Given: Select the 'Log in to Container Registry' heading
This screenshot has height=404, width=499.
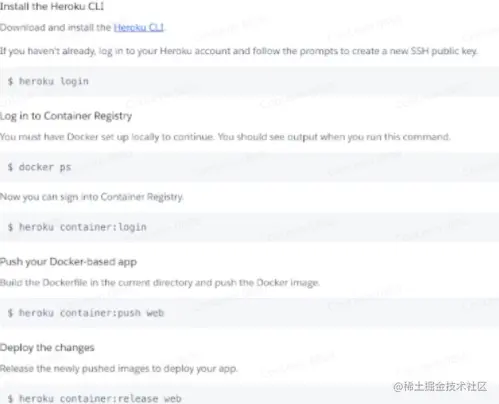Looking at the screenshot, I should pos(66,116).
